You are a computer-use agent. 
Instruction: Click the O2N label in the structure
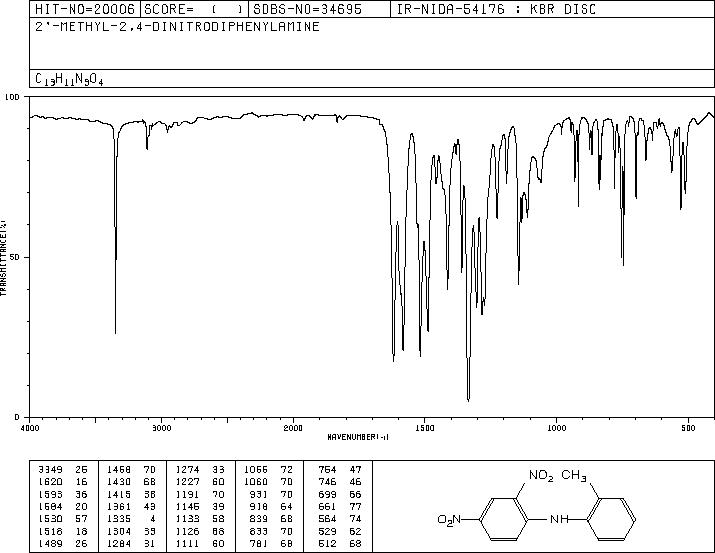click(450, 520)
